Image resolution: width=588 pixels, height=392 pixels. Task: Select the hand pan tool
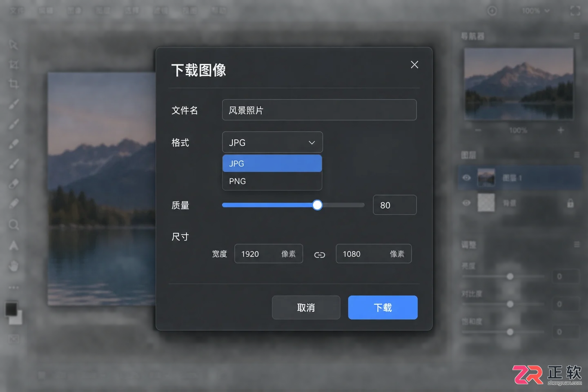tap(14, 266)
